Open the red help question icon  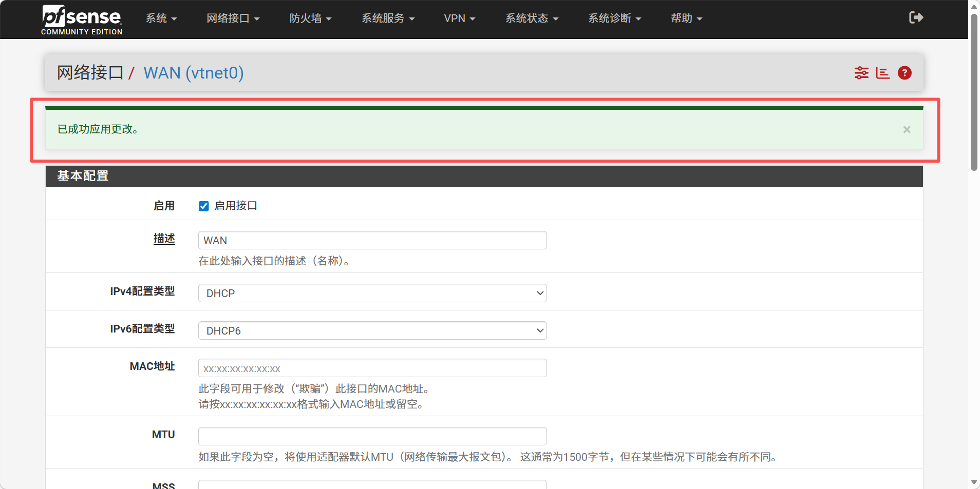point(904,73)
